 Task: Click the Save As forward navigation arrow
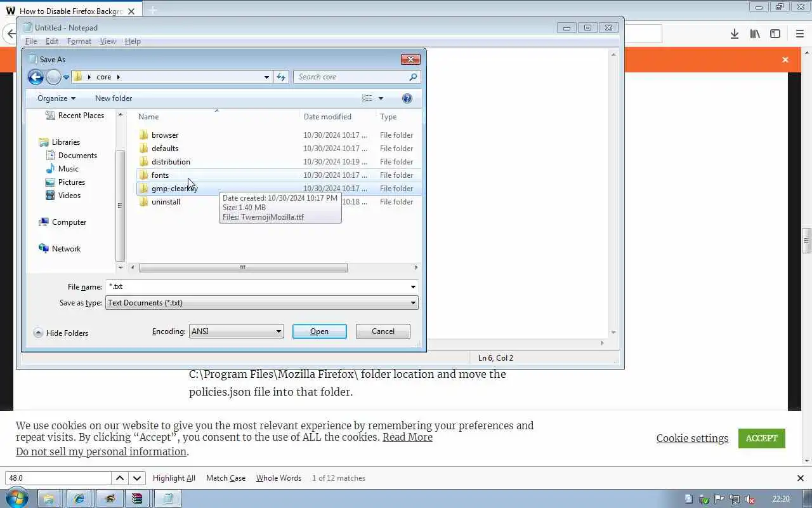coord(54,77)
